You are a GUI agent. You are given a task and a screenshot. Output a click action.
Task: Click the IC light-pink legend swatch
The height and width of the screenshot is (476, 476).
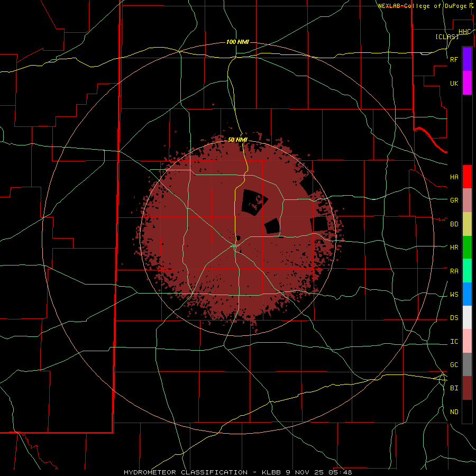pos(467,341)
